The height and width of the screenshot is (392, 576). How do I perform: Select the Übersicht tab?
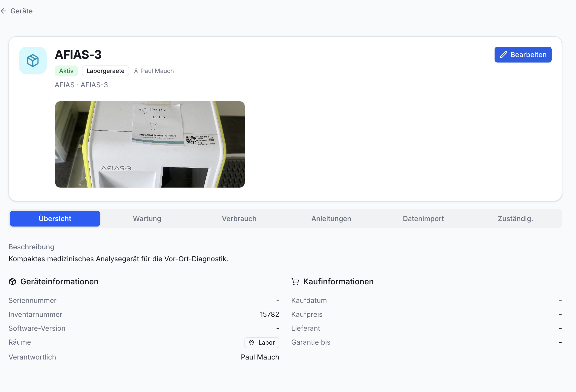[55, 219]
